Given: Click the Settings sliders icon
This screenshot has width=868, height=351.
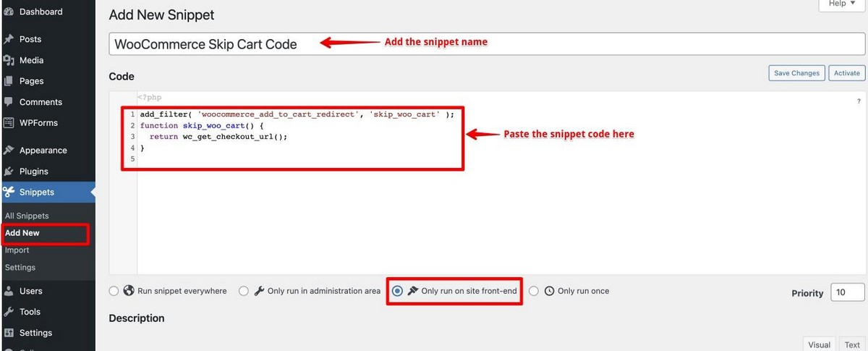Looking at the screenshot, I should 9,333.
